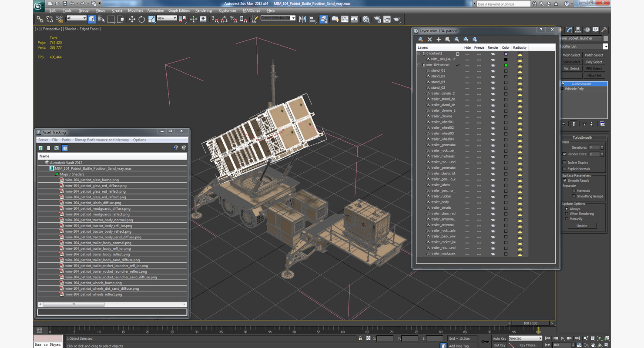Create new layer in Layer dialog
Screen dimensions: 644x348
point(421,40)
